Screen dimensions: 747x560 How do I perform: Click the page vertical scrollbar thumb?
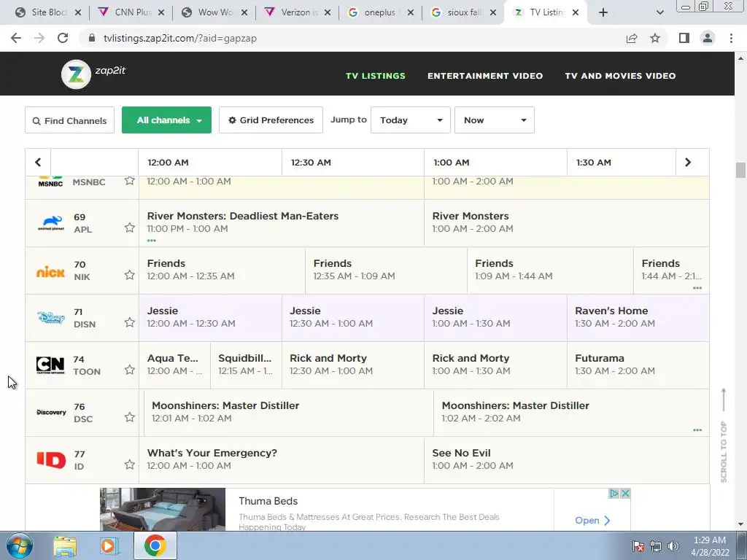click(740, 170)
